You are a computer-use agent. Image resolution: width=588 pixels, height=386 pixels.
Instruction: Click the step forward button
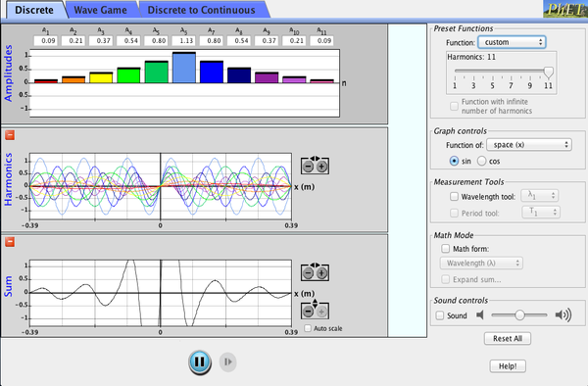tap(227, 362)
